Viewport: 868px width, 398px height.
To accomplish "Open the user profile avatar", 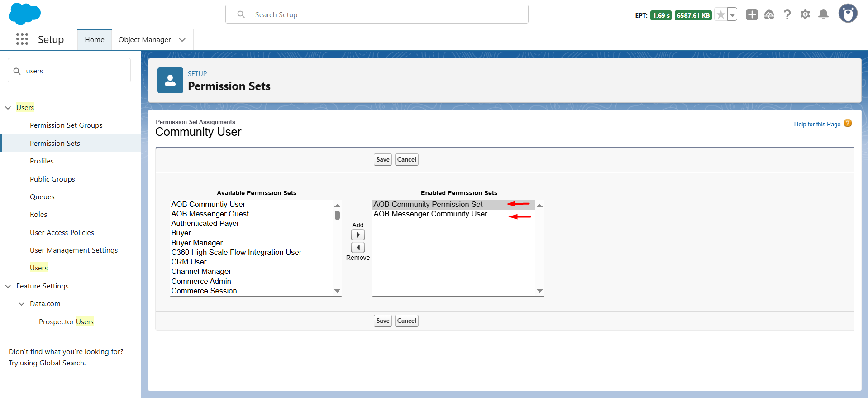I will coord(848,14).
